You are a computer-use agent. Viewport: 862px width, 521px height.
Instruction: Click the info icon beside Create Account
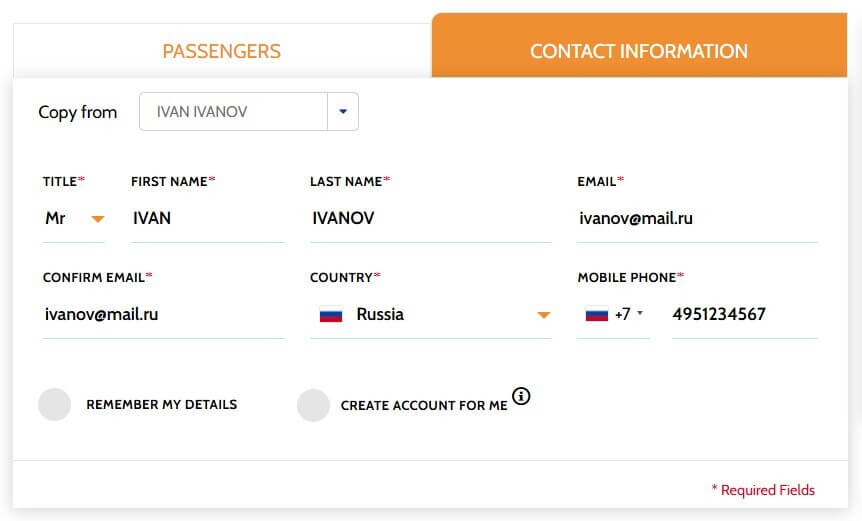coord(521,396)
